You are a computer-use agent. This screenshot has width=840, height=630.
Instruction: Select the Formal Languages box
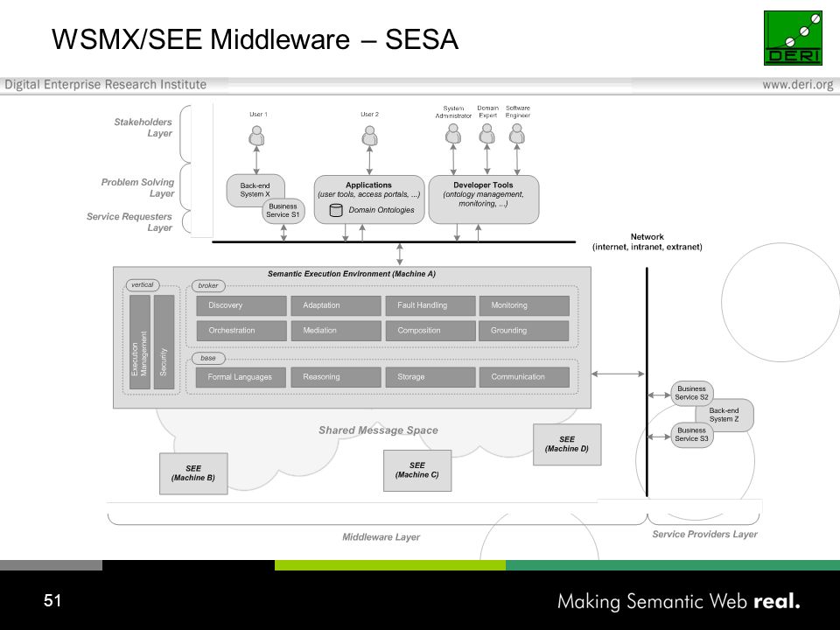(241, 377)
